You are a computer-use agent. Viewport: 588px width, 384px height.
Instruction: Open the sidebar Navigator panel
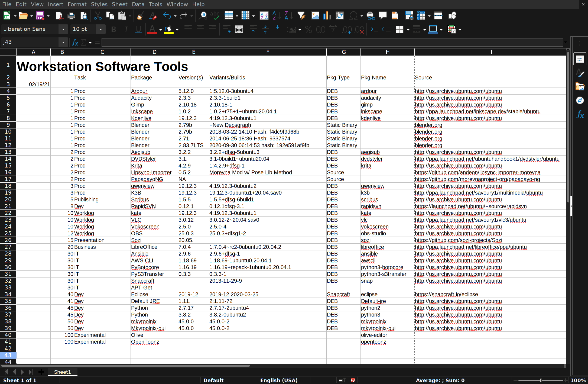(580, 101)
